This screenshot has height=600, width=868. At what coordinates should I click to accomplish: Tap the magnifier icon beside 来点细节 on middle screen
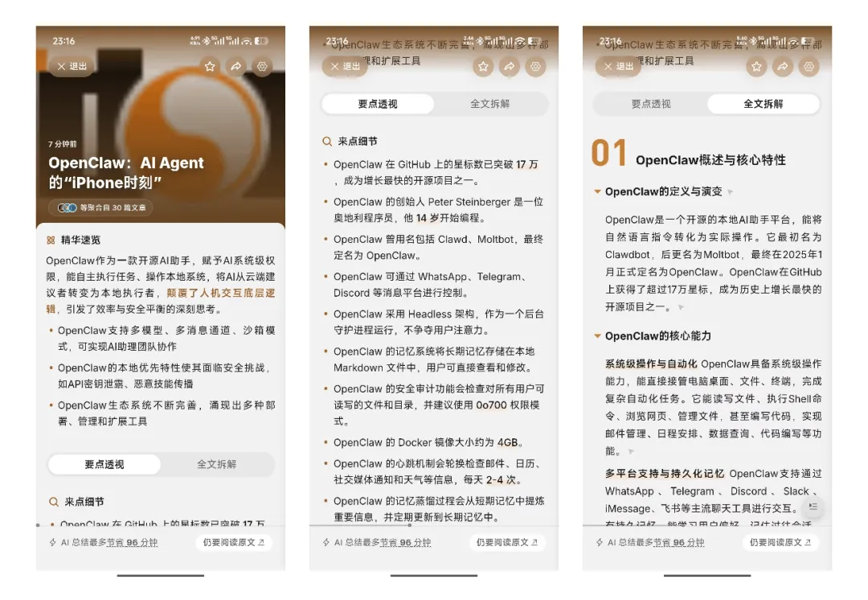pos(327,142)
